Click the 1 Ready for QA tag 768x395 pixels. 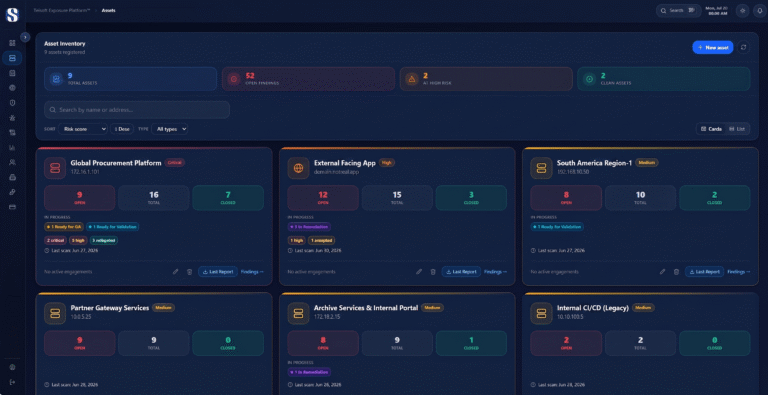point(64,227)
